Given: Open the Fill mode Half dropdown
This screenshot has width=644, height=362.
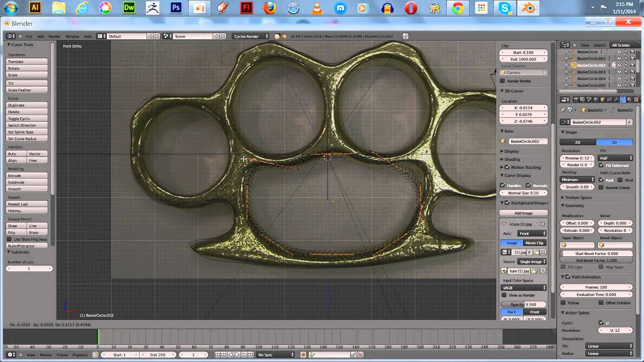Looking at the screenshot, I should click(x=615, y=158).
